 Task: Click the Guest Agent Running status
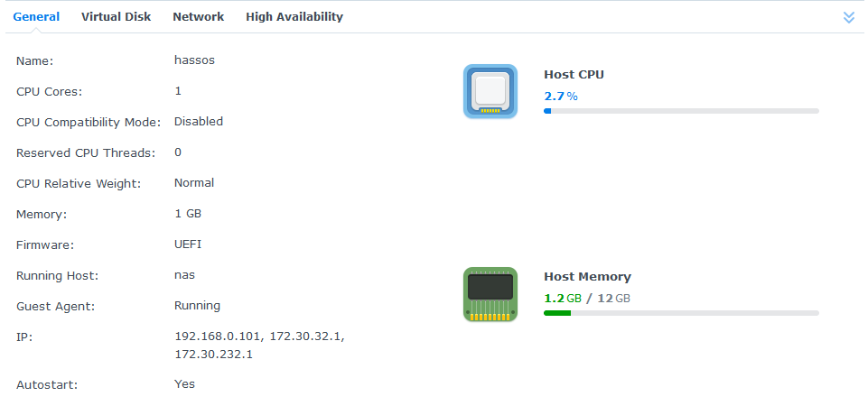pos(197,305)
